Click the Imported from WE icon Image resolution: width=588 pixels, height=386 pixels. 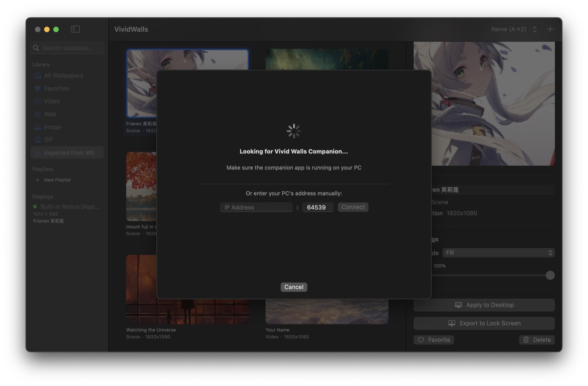click(x=38, y=153)
